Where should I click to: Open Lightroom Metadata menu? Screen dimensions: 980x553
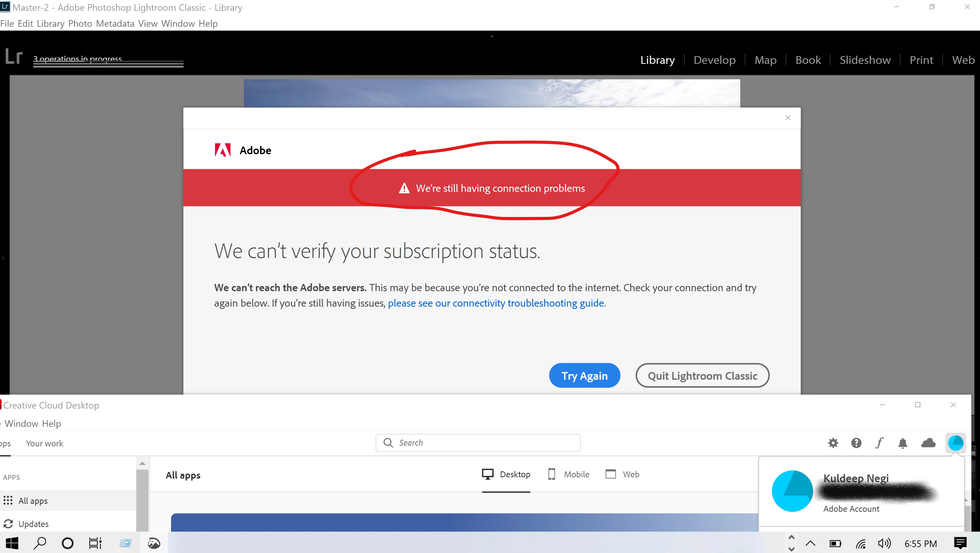(115, 24)
